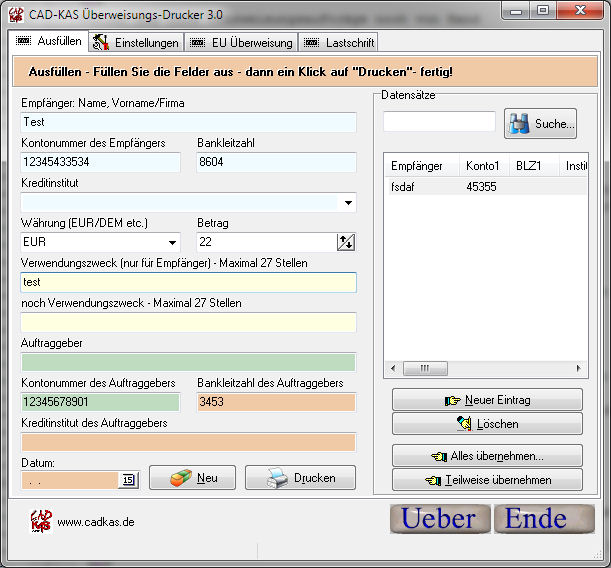Select the fsdaf record row in list
Image resolution: width=611 pixels, height=568 pixels.
coord(420,186)
